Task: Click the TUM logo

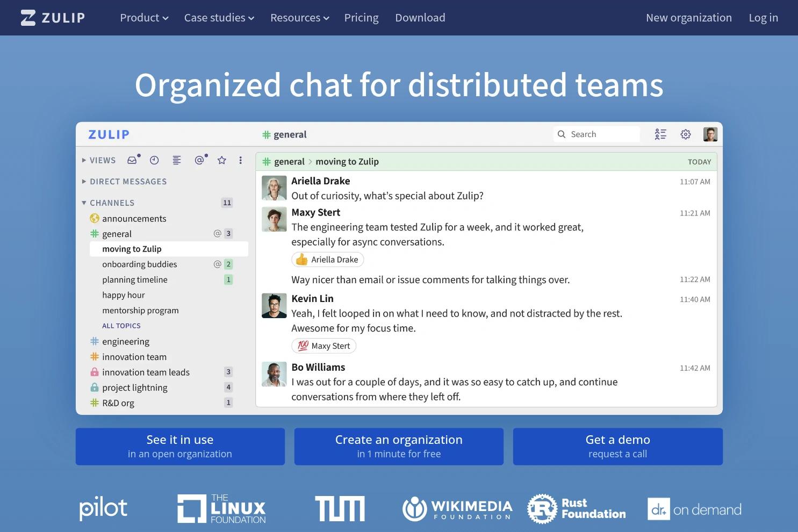Action: coord(340,508)
